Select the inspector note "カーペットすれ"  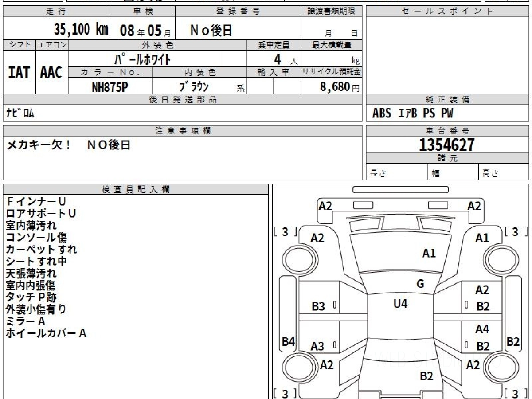[x=41, y=250]
